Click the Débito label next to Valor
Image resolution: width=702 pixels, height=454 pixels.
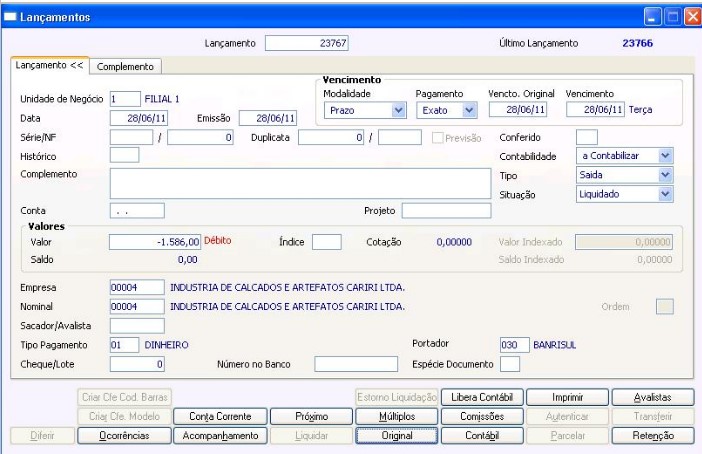[218, 240]
